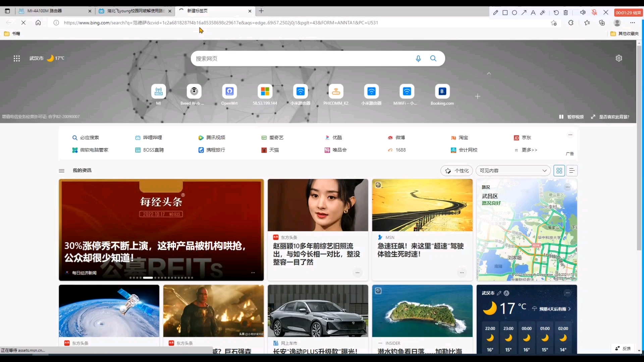Click the magnifier search icon in search box
Screen dimensions: 644x362
click(433, 58)
